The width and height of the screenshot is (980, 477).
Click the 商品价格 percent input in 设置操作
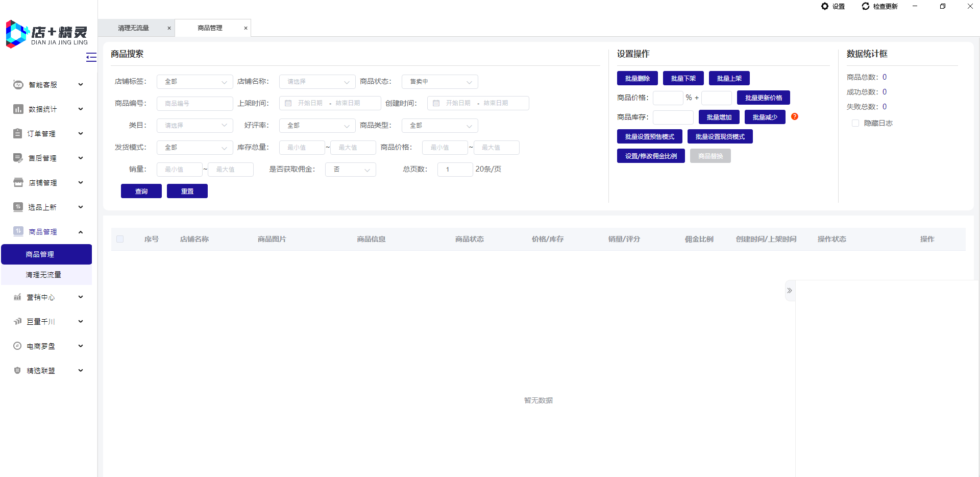668,98
